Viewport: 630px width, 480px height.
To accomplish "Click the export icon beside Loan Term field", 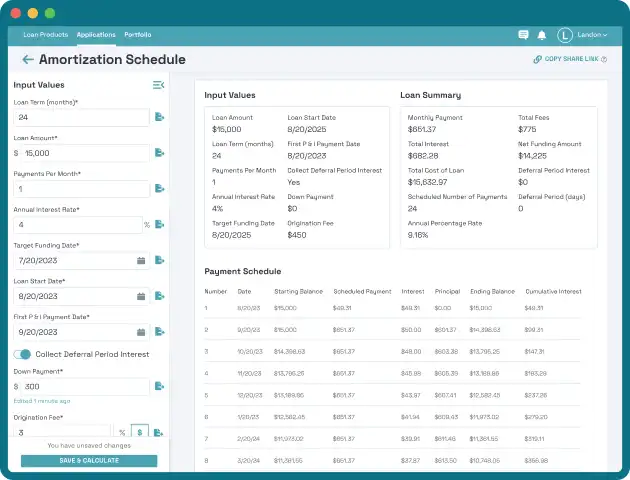I will (160, 117).
